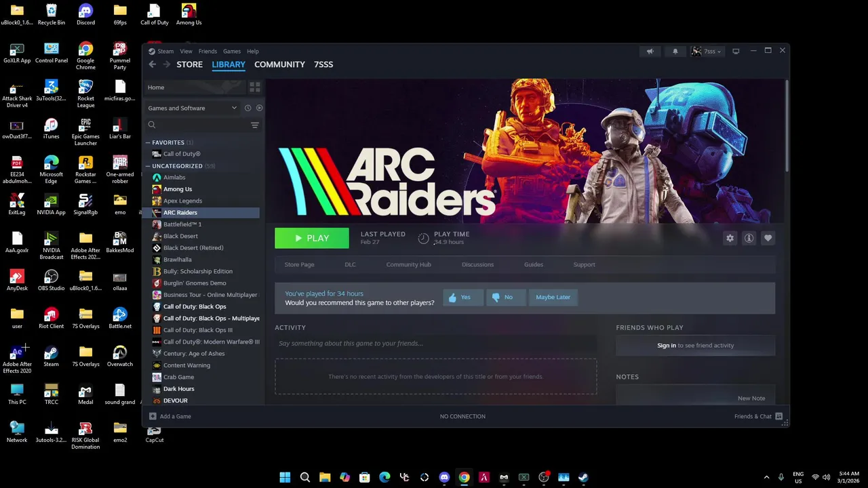This screenshot has height=488, width=868.
Task: Open the Help menu
Action: [x=253, y=52]
